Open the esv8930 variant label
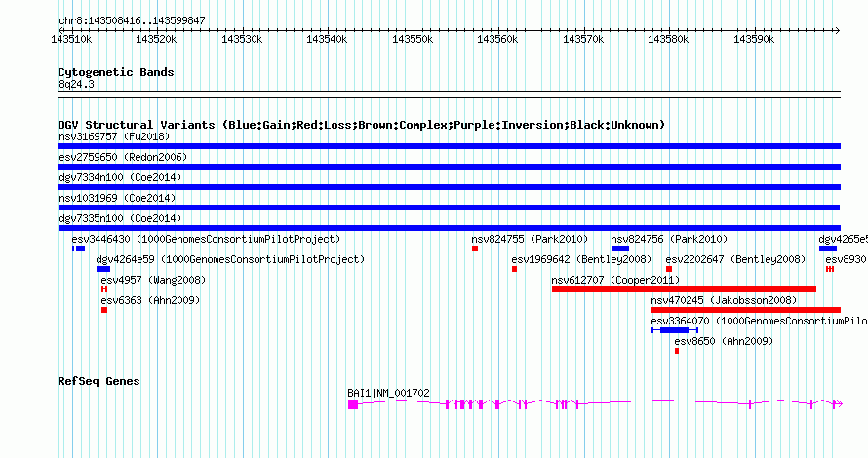This screenshot has width=868, height=458. pos(847,259)
